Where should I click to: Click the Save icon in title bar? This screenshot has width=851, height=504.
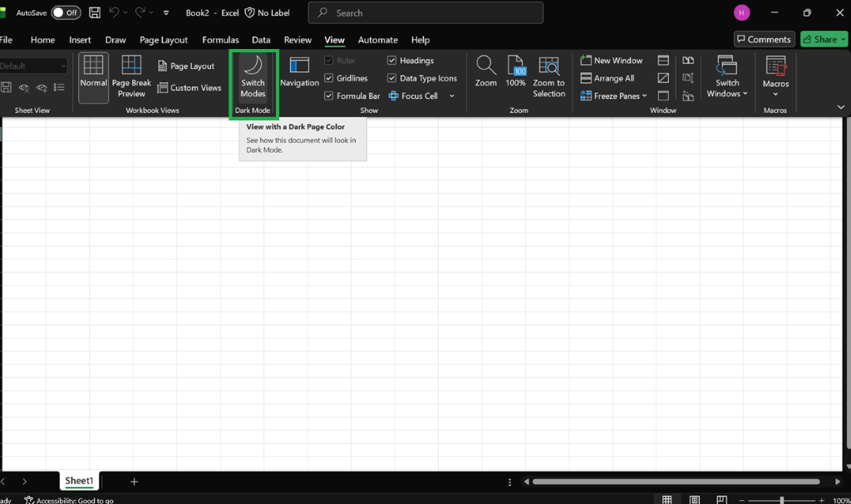pos(95,12)
